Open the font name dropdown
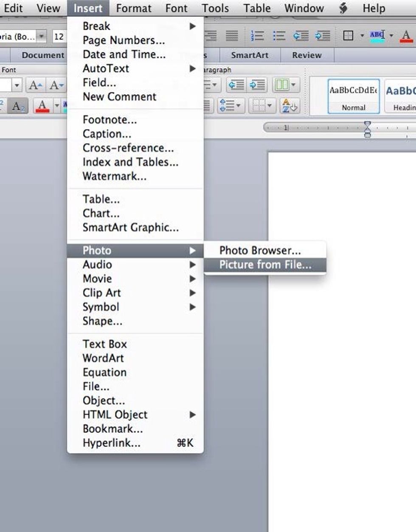The image size is (416, 532). tap(41, 37)
